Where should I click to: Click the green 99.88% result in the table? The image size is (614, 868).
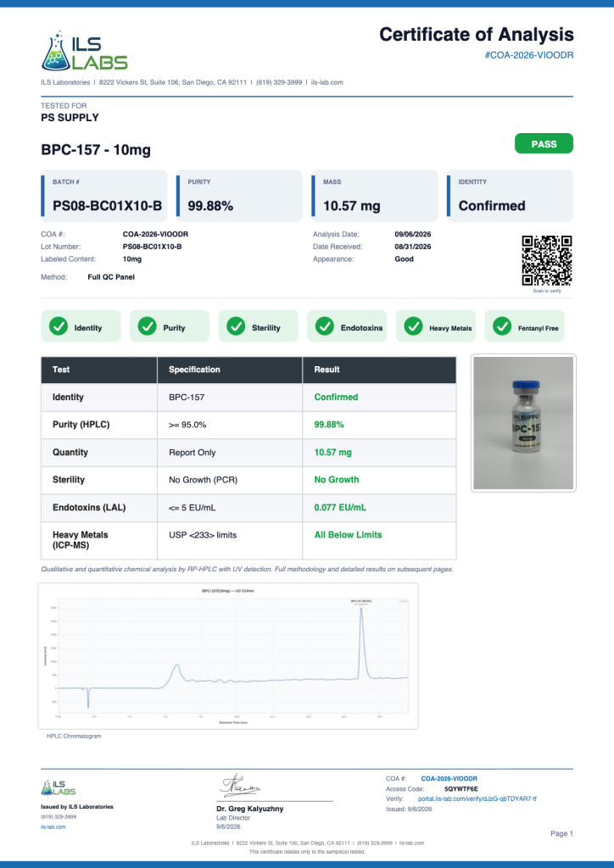pos(329,425)
